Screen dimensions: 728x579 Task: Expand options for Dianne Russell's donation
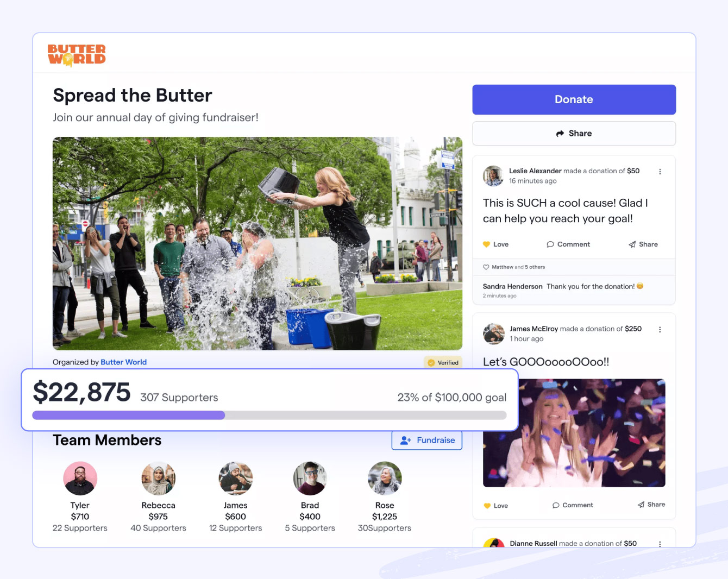pos(660,544)
